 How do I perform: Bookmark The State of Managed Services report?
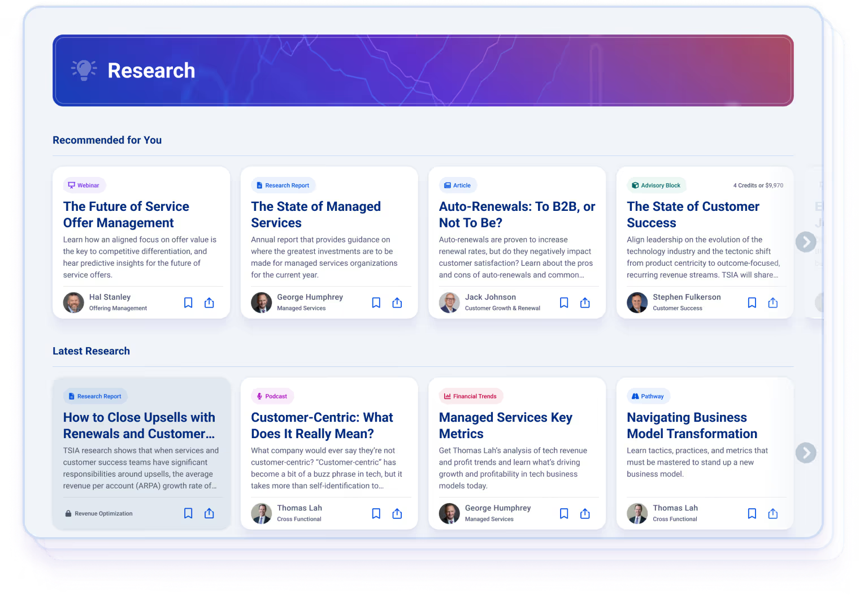(x=376, y=302)
